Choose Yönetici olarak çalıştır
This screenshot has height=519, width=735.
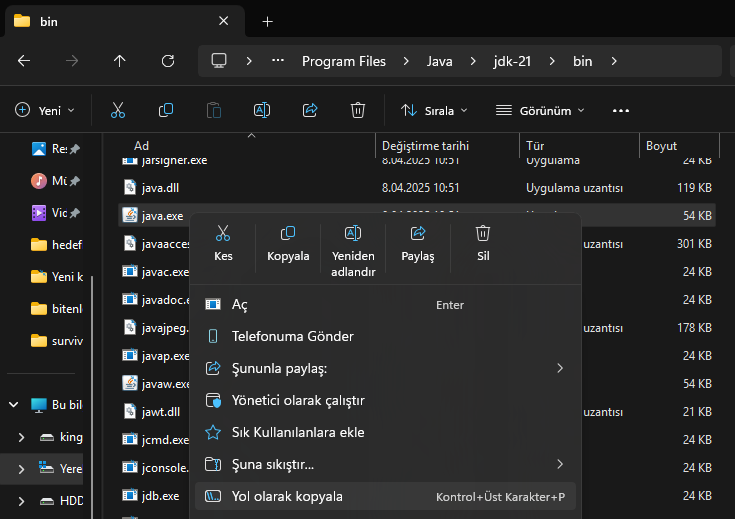click(385, 400)
